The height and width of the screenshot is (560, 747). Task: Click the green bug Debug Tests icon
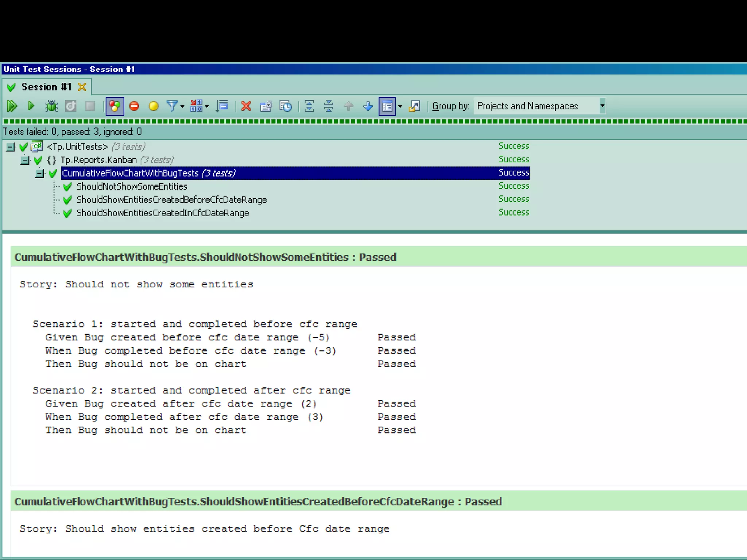[x=51, y=106]
